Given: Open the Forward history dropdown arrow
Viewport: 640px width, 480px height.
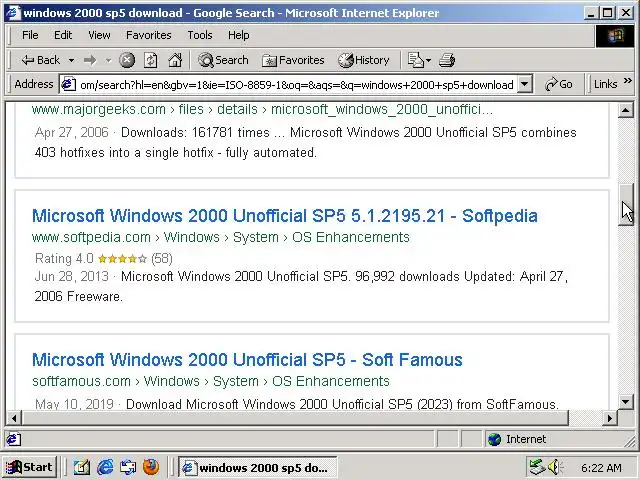Looking at the screenshot, I should (x=108, y=60).
